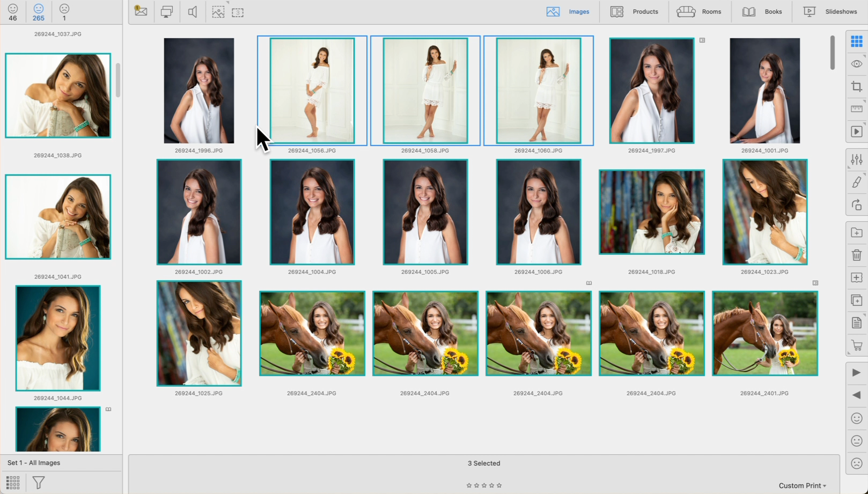This screenshot has width=868, height=494.
Task: Toggle the speaker sound icon
Action: pyautogui.click(x=192, y=12)
